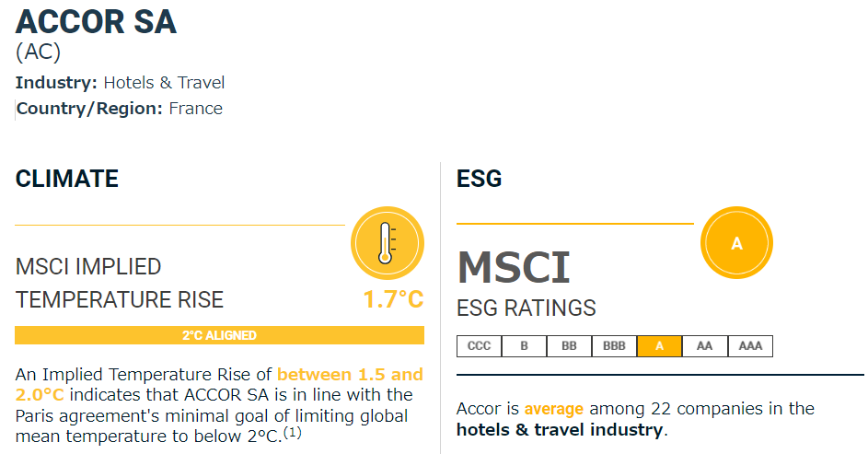Select the AAA rating box
The width and height of the screenshot is (868, 454).
click(750, 346)
